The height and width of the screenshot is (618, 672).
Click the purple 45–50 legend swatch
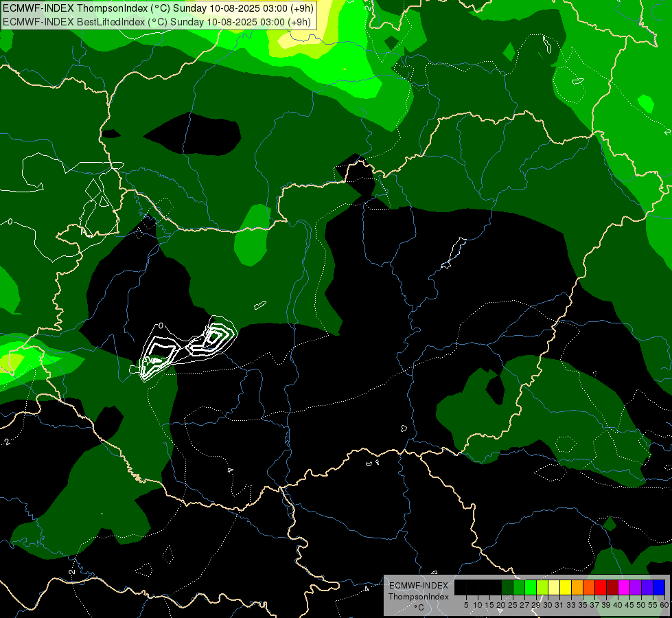(636, 587)
